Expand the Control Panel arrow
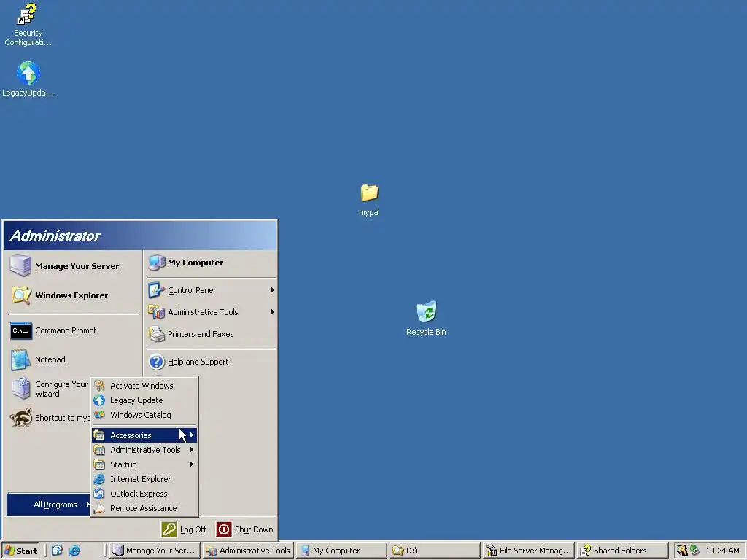The height and width of the screenshot is (560, 747). point(273,290)
